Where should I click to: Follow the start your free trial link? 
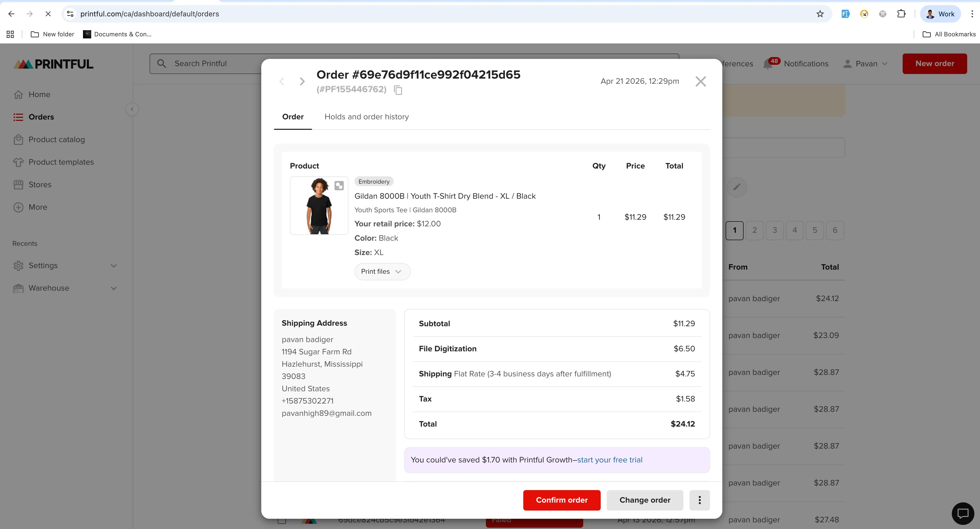pyautogui.click(x=609, y=460)
